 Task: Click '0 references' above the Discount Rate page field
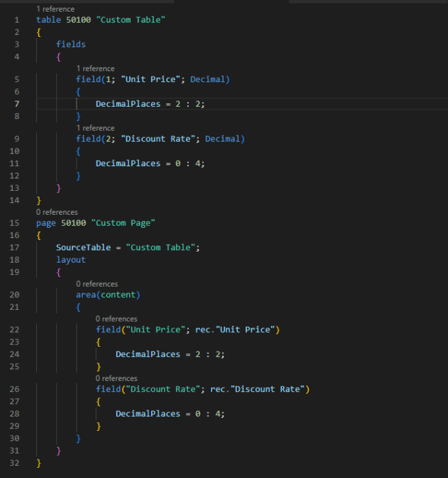[x=116, y=378]
